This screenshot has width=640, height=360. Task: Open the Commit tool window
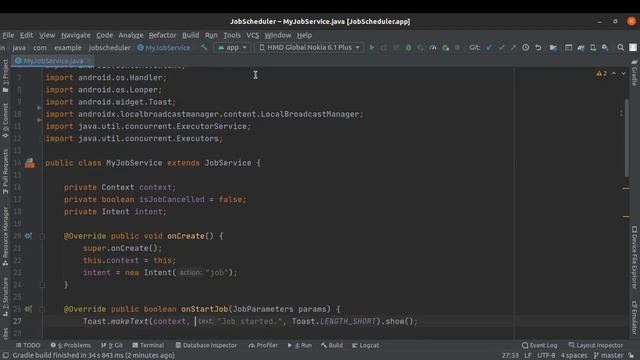coord(5,120)
